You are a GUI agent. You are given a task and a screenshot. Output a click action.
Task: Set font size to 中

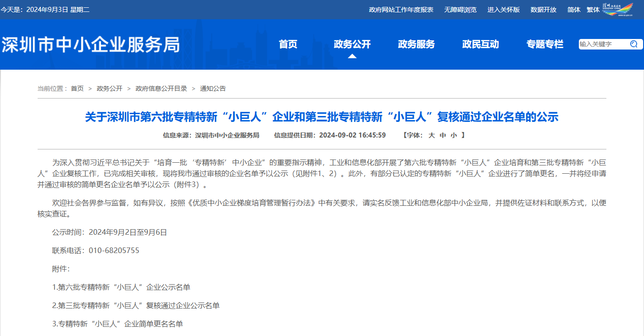443,135
